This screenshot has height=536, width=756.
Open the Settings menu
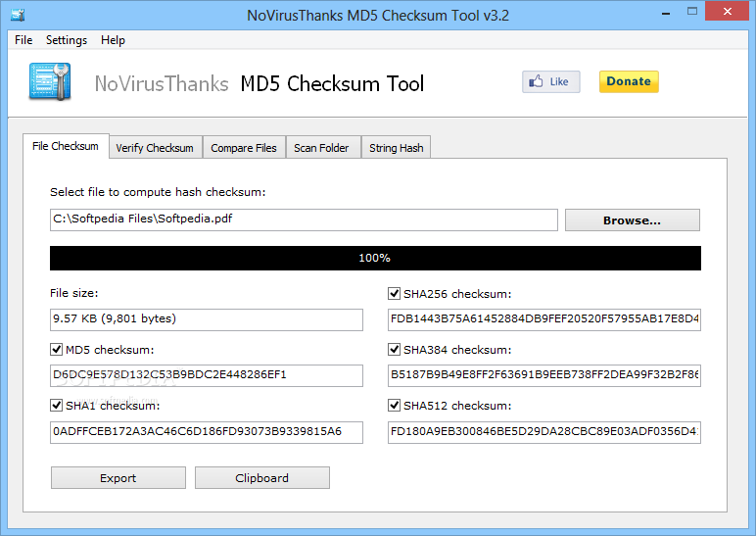pyautogui.click(x=67, y=40)
